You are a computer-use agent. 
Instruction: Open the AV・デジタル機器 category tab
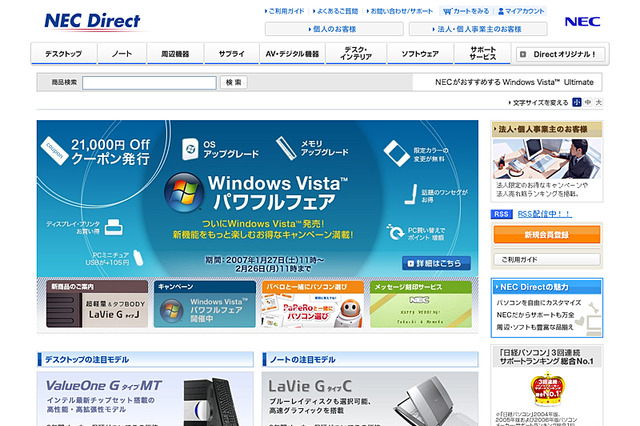tap(292, 53)
